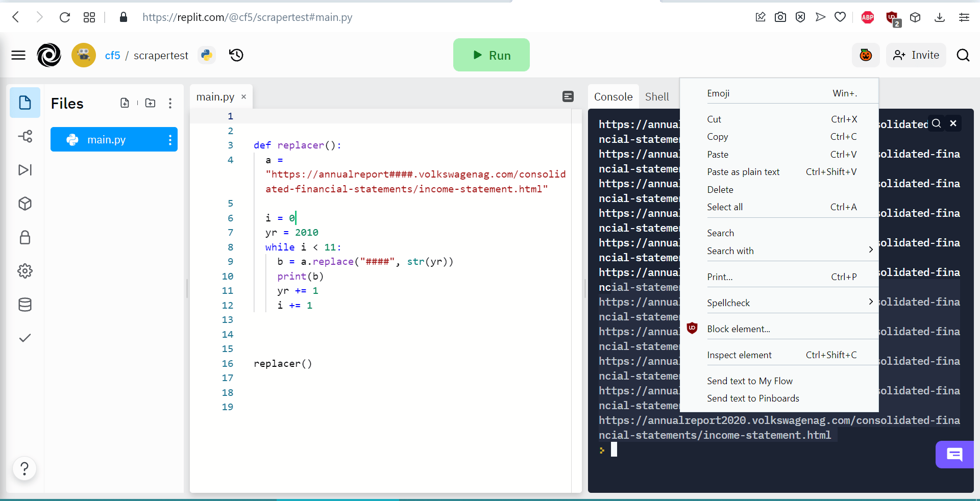Clear the console with the X

coord(953,123)
